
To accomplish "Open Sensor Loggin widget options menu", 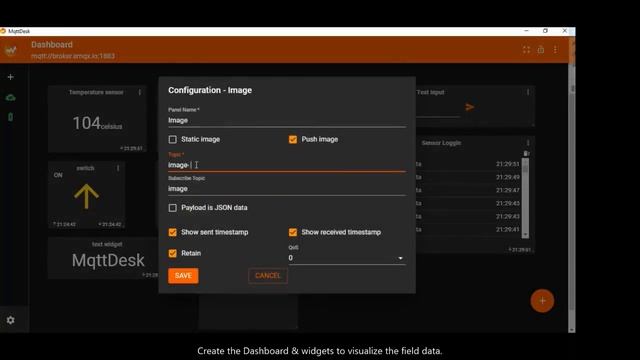I will [528, 143].
